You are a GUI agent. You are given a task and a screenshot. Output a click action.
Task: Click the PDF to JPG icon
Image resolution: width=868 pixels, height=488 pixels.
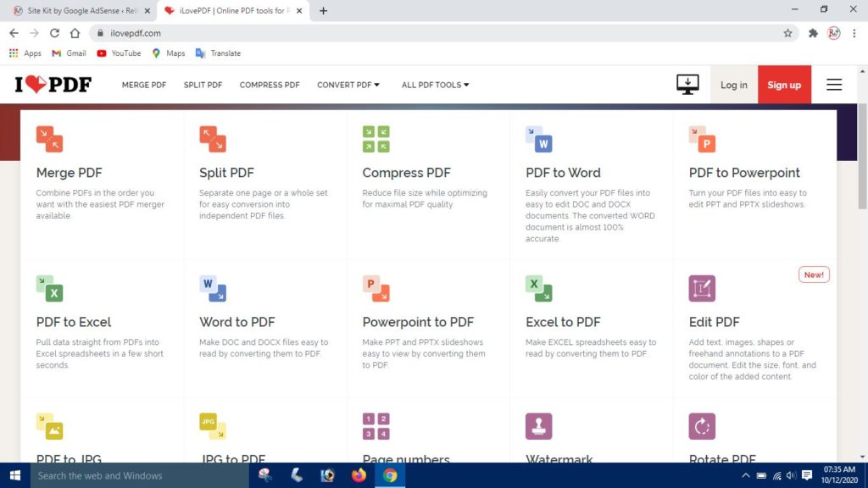[x=49, y=426]
